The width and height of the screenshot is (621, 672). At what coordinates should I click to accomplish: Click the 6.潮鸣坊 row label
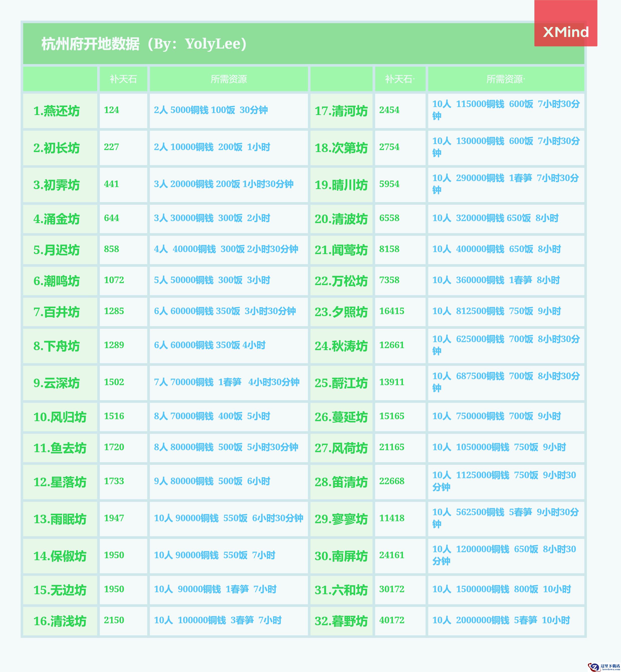pos(57,281)
